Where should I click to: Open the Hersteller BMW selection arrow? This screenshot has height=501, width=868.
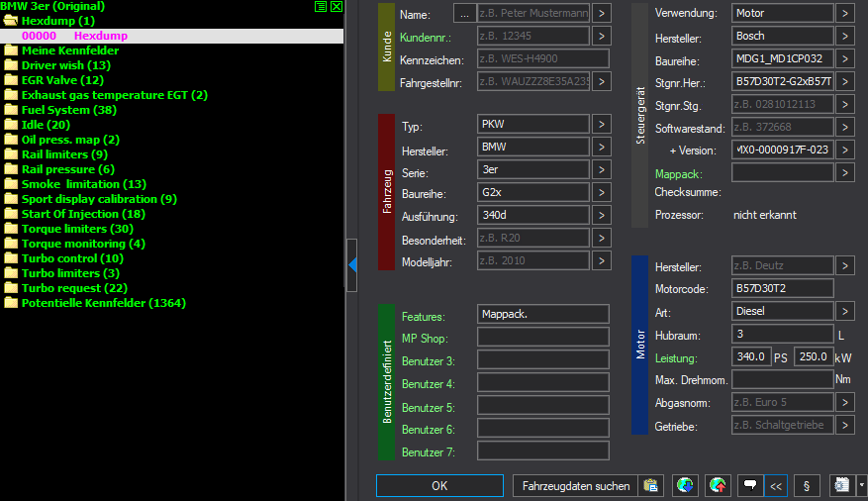[x=601, y=149]
